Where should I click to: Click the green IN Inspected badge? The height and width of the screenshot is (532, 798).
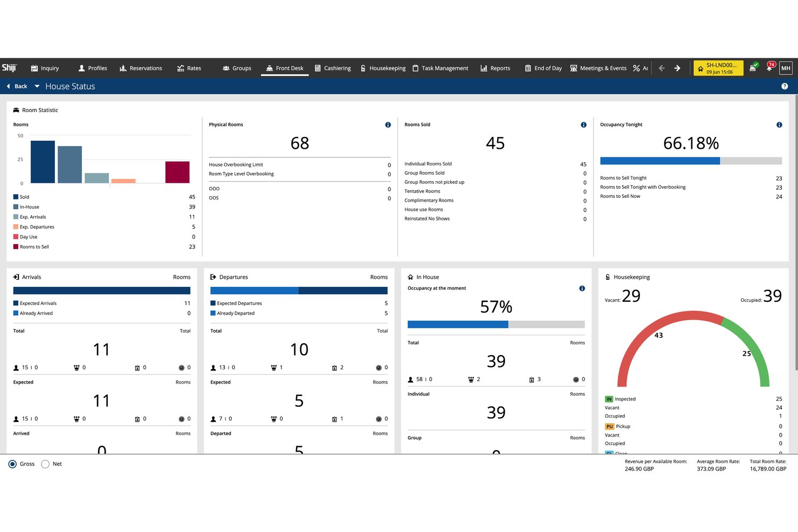[609, 399]
